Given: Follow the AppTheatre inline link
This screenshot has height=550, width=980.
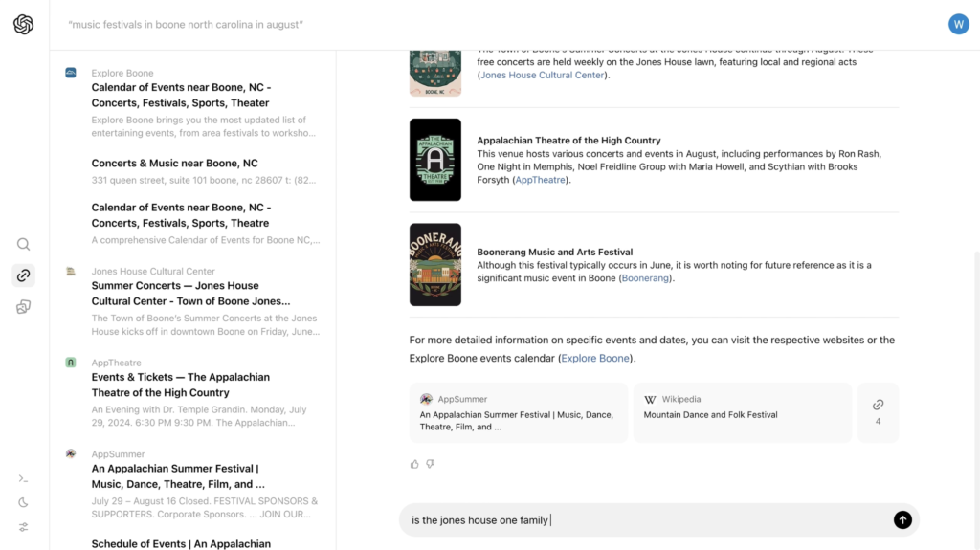Looking at the screenshot, I should click(540, 180).
